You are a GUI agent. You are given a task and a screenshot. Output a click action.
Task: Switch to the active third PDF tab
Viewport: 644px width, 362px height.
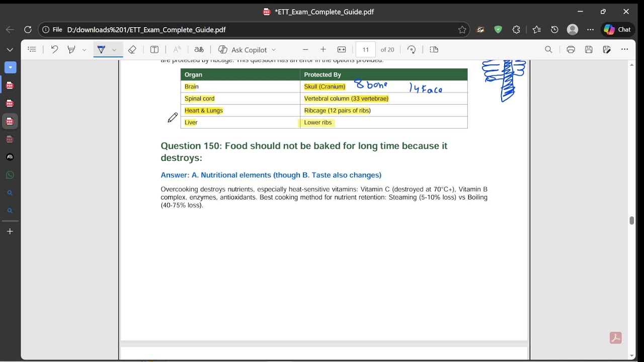click(10, 121)
